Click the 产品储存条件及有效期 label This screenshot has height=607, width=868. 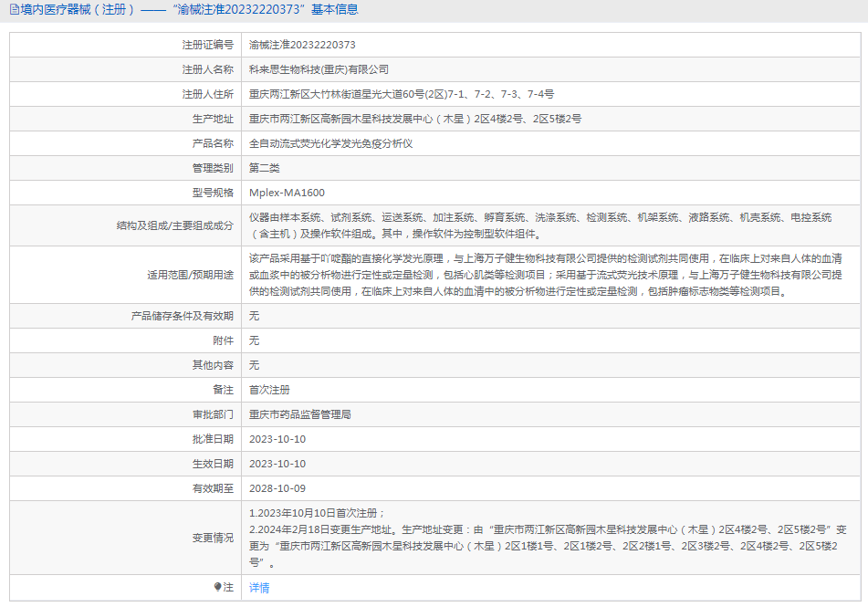point(183,316)
